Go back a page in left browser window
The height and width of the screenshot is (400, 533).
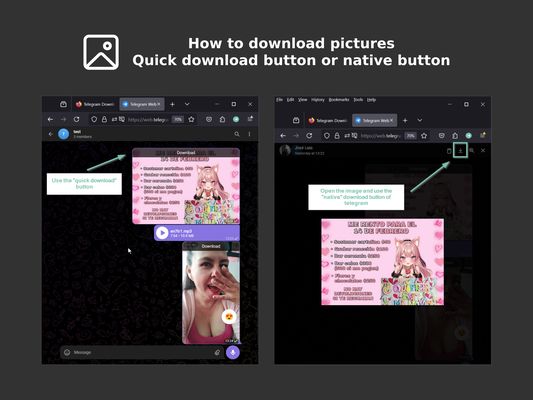(50, 119)
